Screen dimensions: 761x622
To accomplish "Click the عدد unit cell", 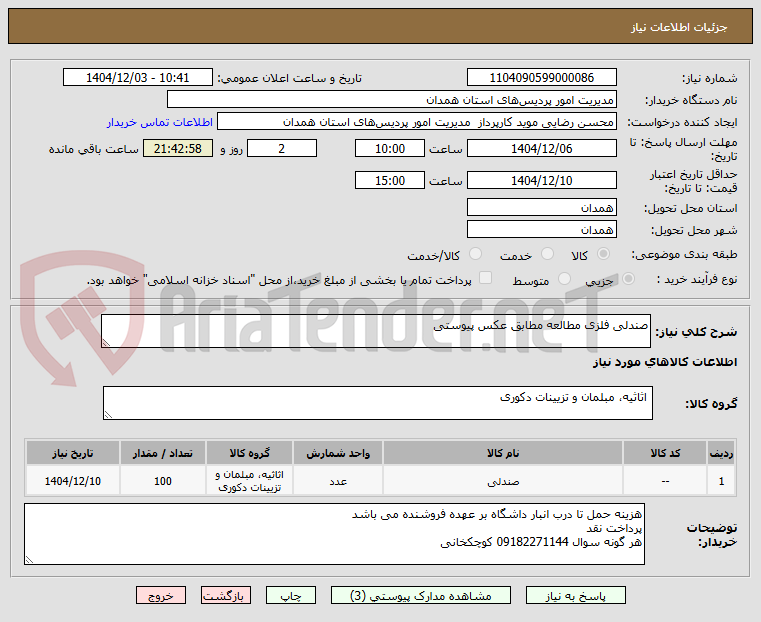I will click(x=338, y=481).
